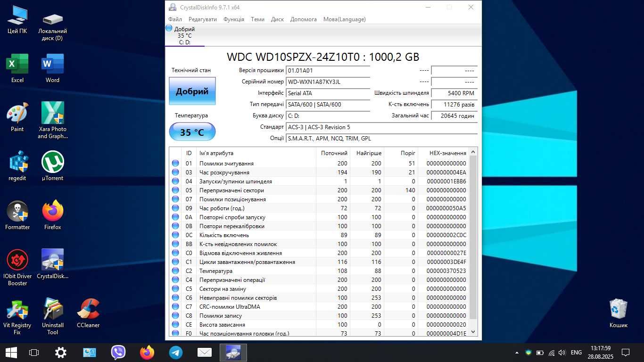Image resolution: width=644 pixels, height=362 pixels.
Task: Select the CrystalDisk desktop shortcut
Action: click(53, 264)
